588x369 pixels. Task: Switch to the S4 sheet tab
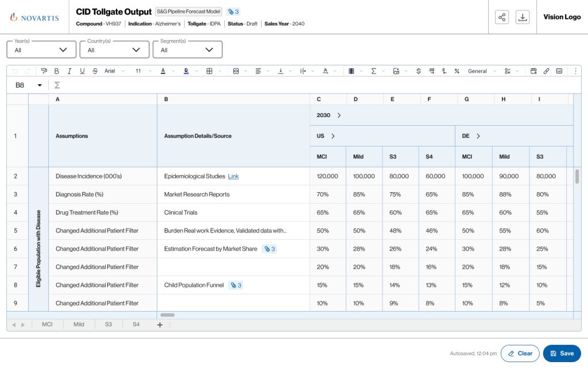(136, 325)
